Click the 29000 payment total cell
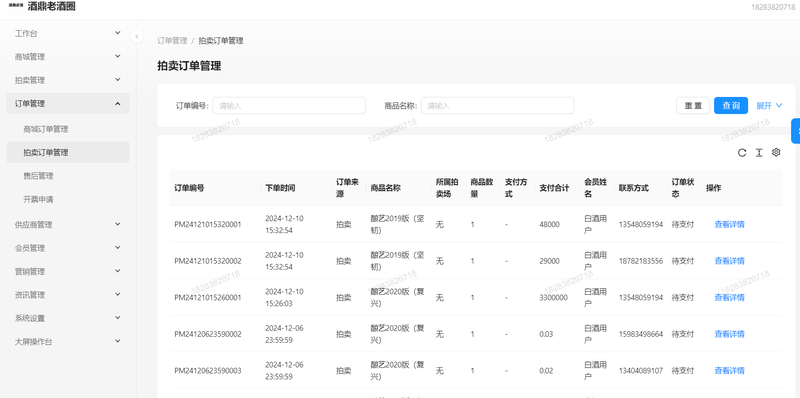 (549, 261)
